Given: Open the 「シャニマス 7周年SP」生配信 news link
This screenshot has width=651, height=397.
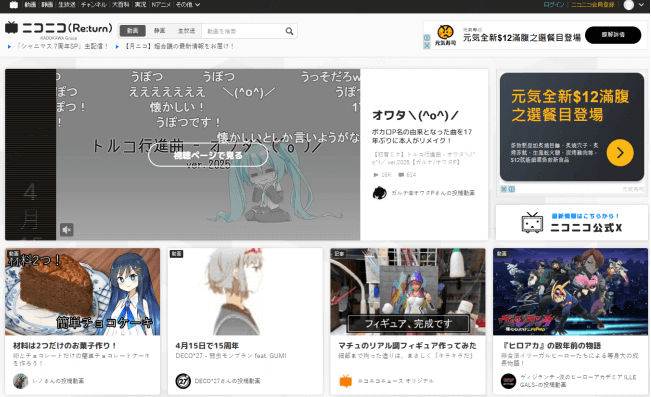Looking at the screenshot, I should (x=62, y=47).
